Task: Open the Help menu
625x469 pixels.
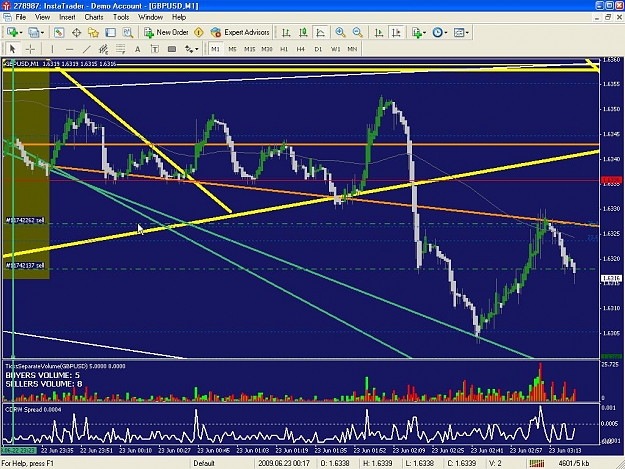Action: pos(179,17)
